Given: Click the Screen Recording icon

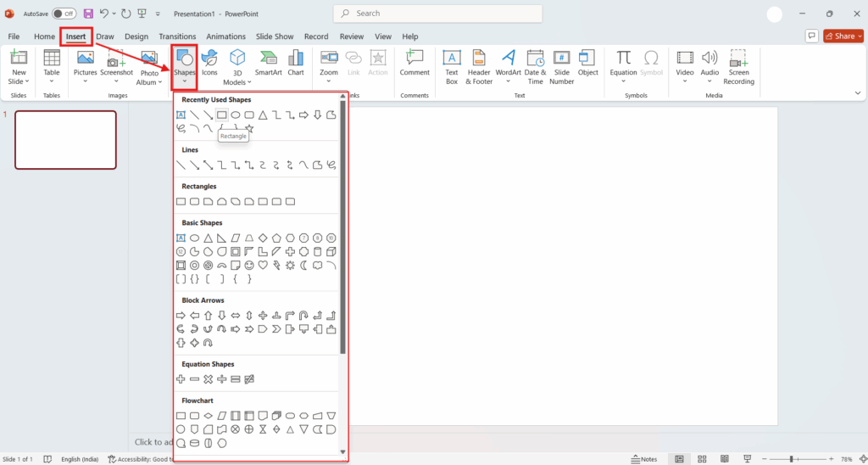Looking at the screenshot, I should [x=738, y=66].
